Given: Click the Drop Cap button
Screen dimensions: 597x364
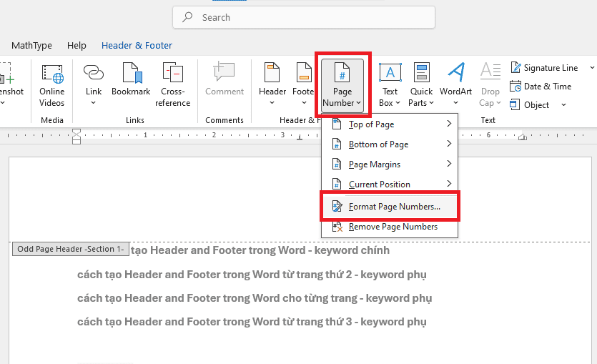Looking at the screenshot, I should click(x=490, y=85).
